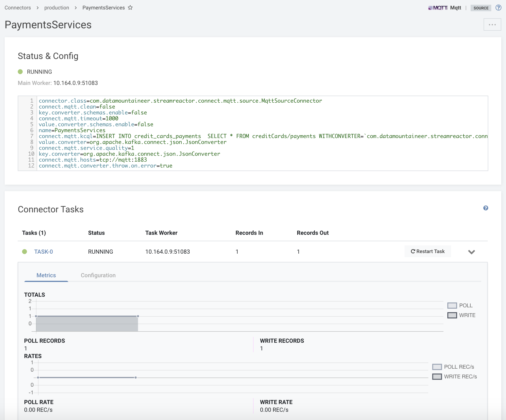
Task: Open Connector Tasks help question icon
Action: [x=486, y=208]
